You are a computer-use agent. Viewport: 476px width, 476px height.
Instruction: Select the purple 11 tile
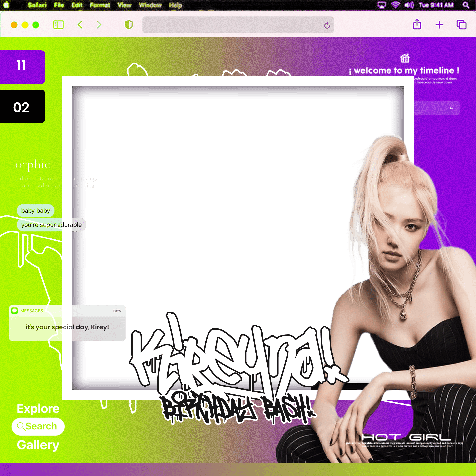(x=22, y=67)
